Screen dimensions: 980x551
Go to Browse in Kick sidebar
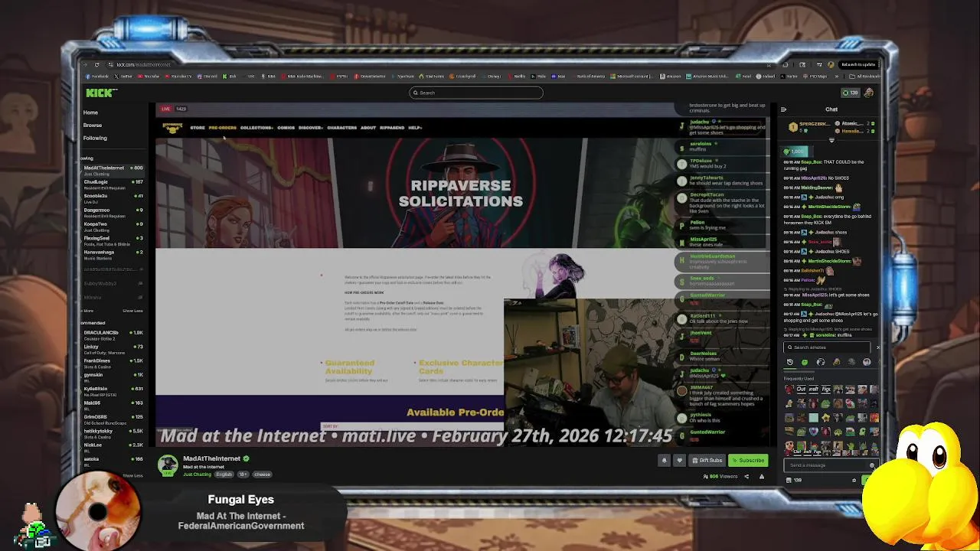coord(93,125)
